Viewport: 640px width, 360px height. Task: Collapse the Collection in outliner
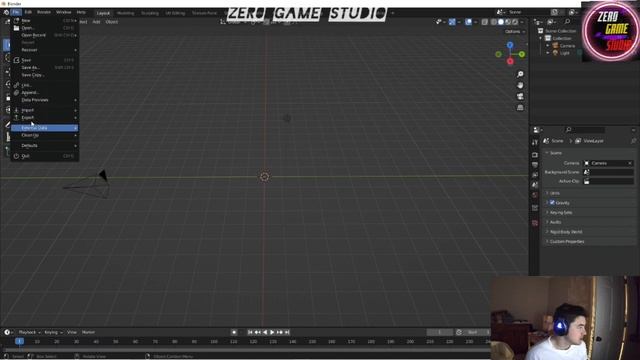[x=541, y=38]
